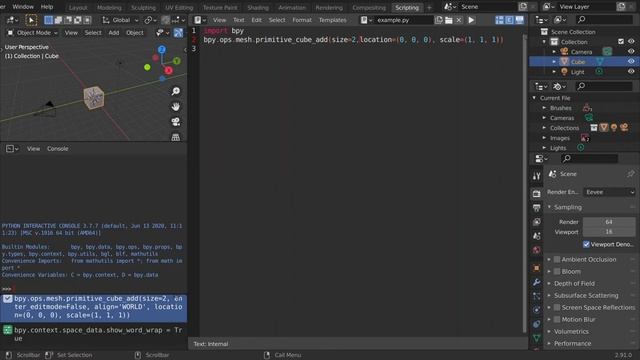Switch to the Layout workspace tab
The width and height of the screenshot is (640, 360).
[x=78, y=7]
